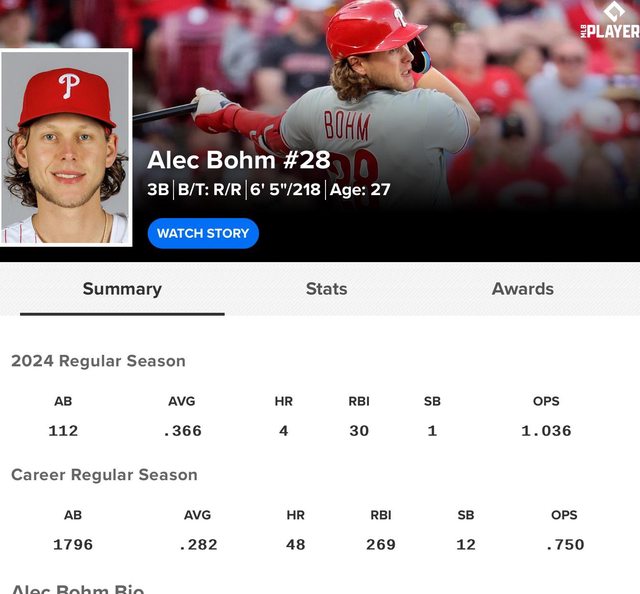The image size is (640, 594).
Task: Select the 2024 Regular Season heading
Action: [98, 361]
